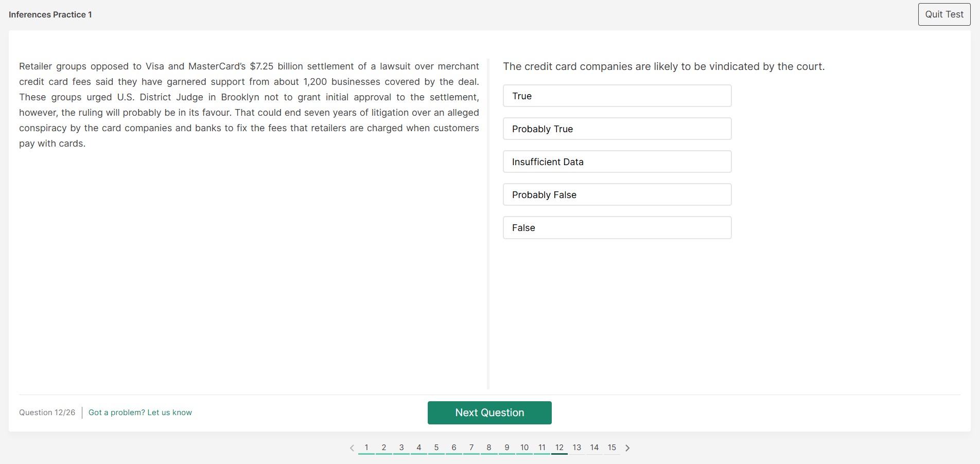
Task: Open the 'Got a problem? Let us know' link
Action: (140, 413)
